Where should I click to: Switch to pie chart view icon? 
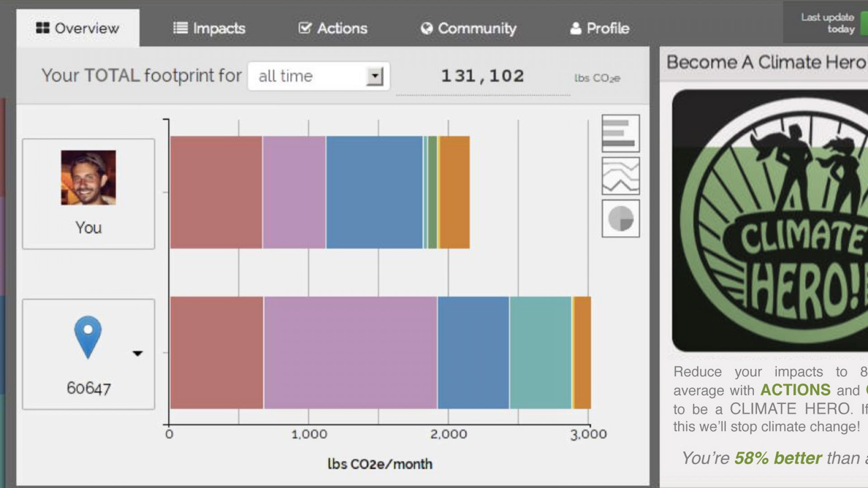tap(620, 219)
